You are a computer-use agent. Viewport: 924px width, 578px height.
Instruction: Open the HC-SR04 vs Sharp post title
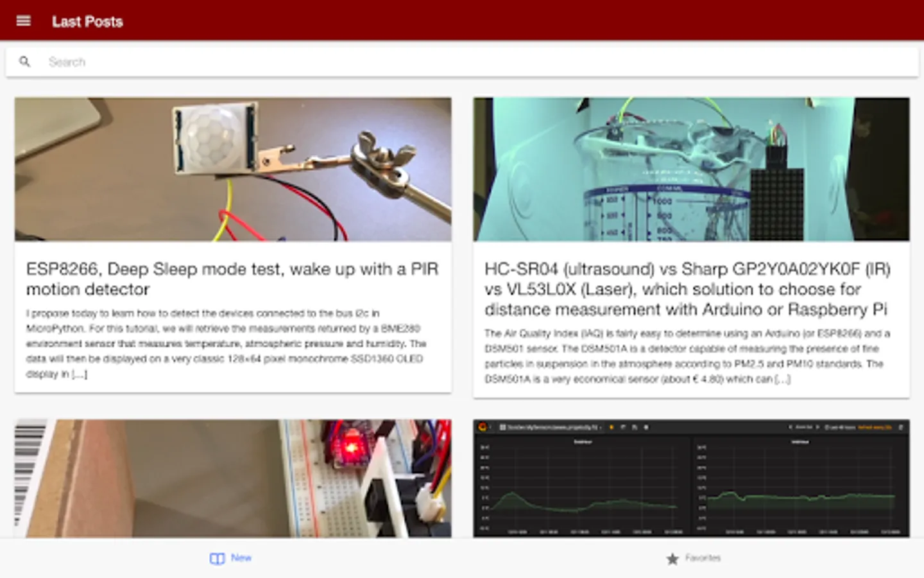687,289
